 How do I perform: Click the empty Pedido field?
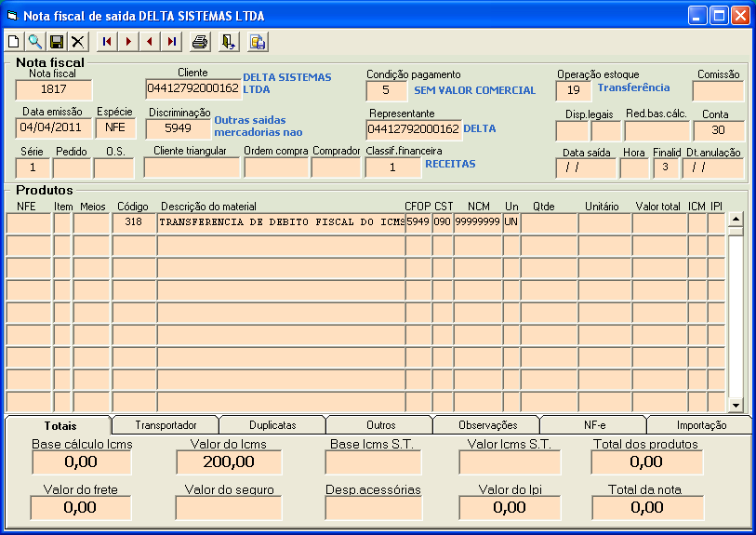[x=72, y=168]
